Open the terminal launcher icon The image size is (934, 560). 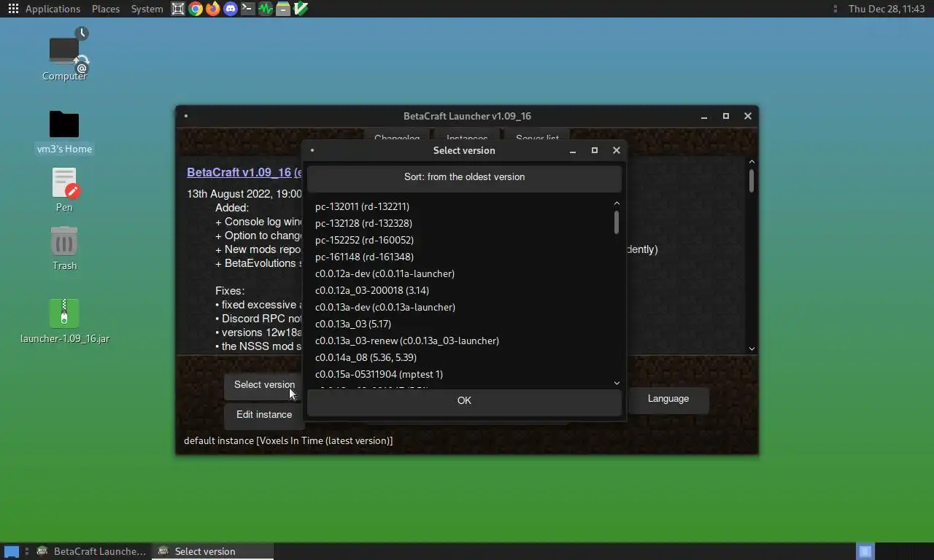248,9
